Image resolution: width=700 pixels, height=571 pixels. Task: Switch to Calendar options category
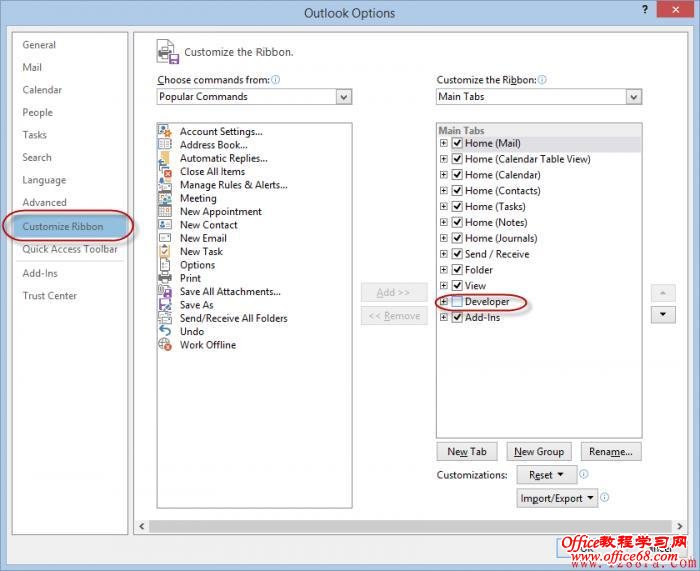click(42, 90)
